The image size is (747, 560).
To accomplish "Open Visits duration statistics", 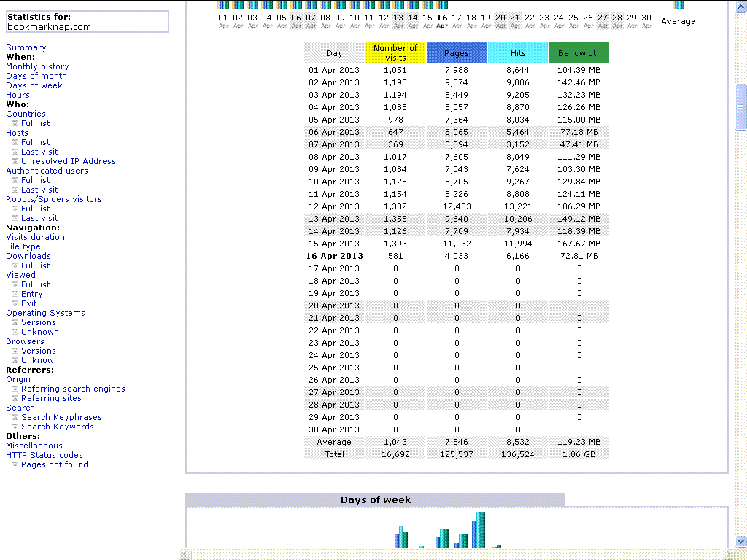I will (35, 237).
